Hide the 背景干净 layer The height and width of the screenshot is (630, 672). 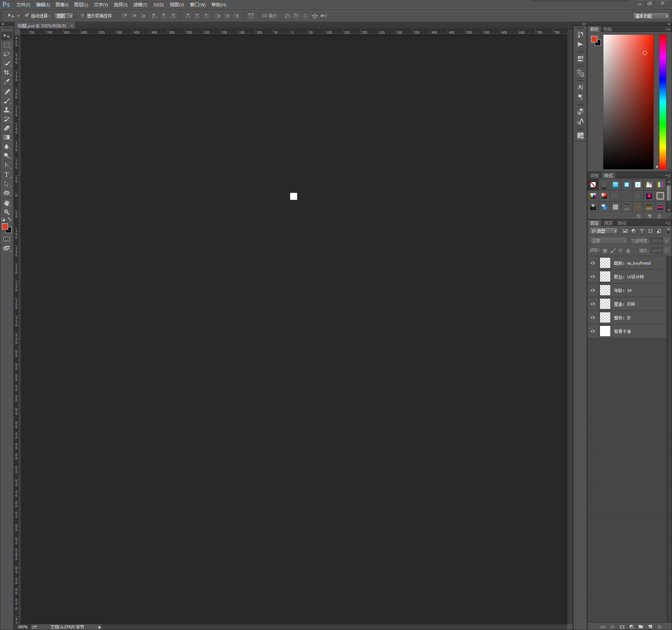point(593,331)
